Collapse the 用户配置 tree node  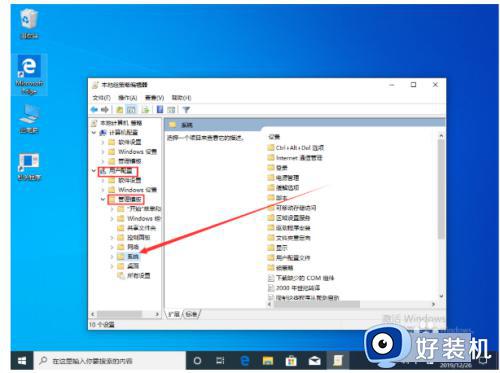click(94, 171)
